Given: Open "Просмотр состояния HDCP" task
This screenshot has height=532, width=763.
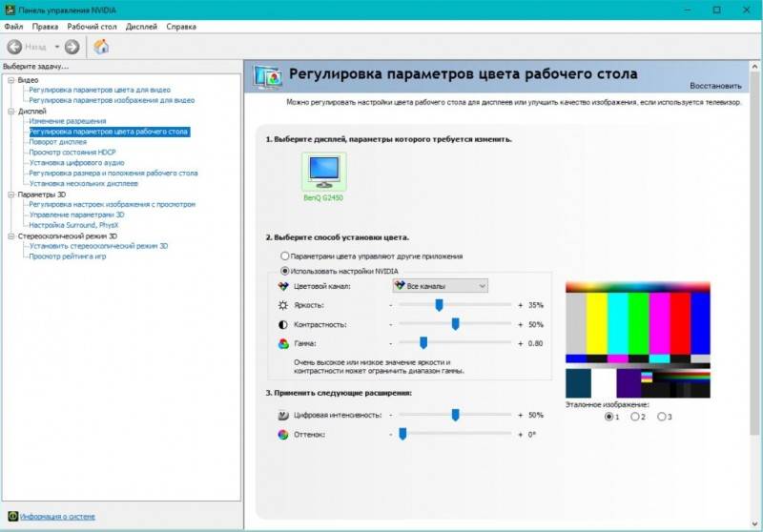Looking at the screenshot, I should pyautogui.click(x=72, y=153).
